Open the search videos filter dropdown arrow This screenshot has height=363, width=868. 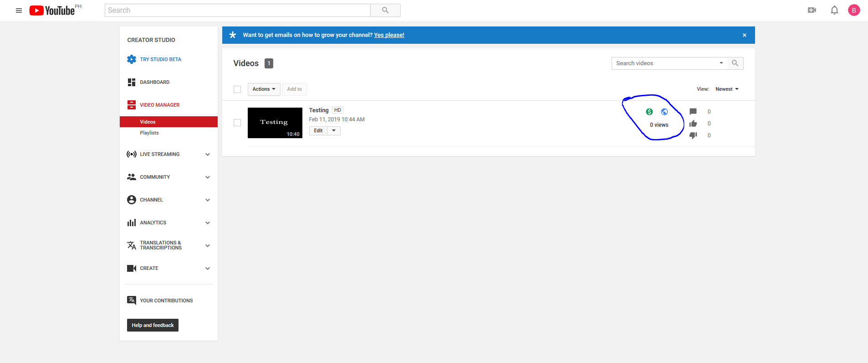click(x=721, y=63)
